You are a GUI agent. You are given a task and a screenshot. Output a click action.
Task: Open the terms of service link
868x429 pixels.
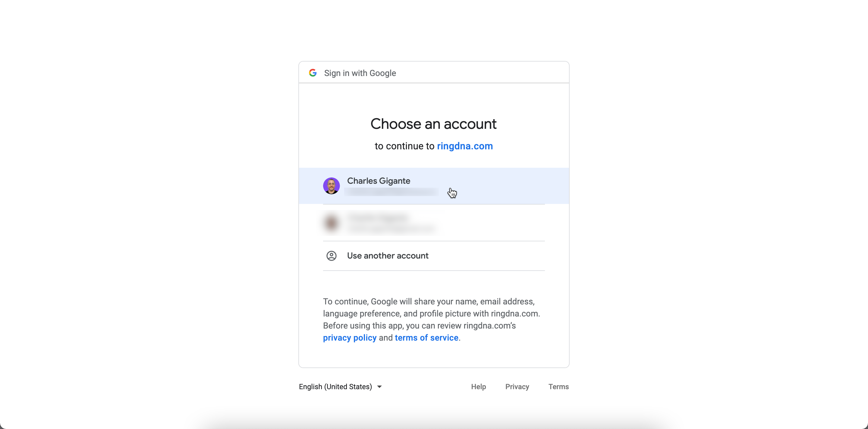click(x=426, y=338)
